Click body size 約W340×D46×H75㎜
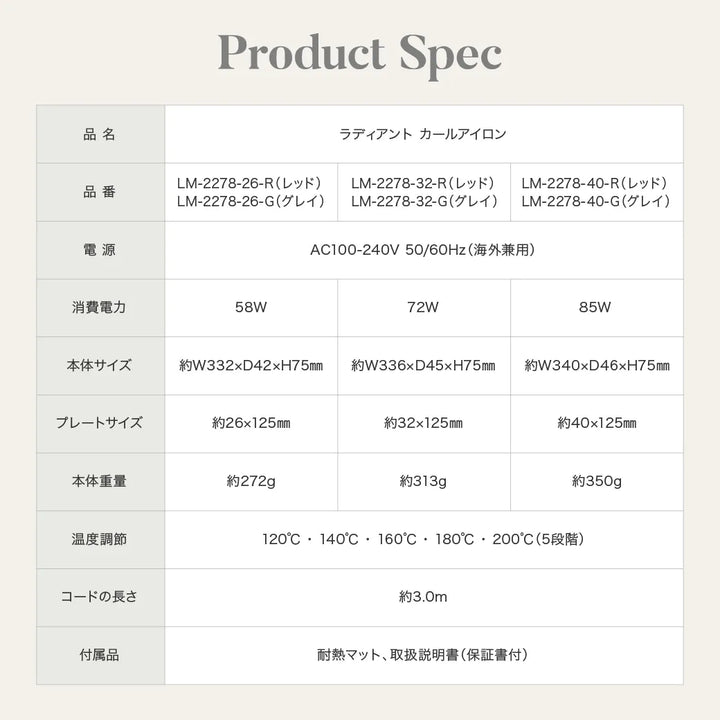 597,366
